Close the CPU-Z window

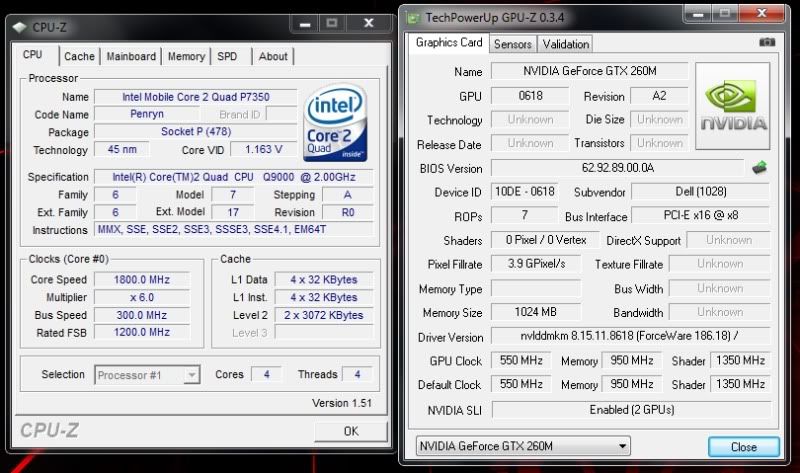tap(368, 23)
